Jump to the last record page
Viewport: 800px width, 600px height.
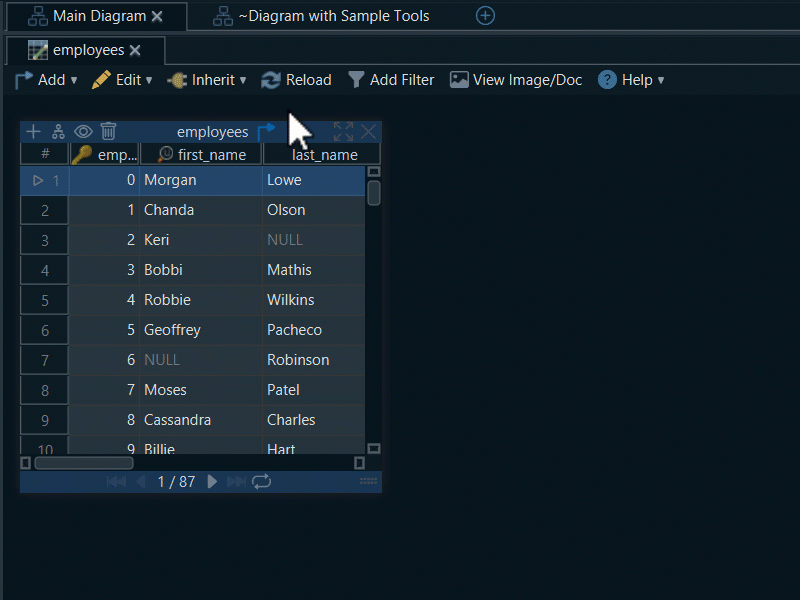(x=236, y=482)
